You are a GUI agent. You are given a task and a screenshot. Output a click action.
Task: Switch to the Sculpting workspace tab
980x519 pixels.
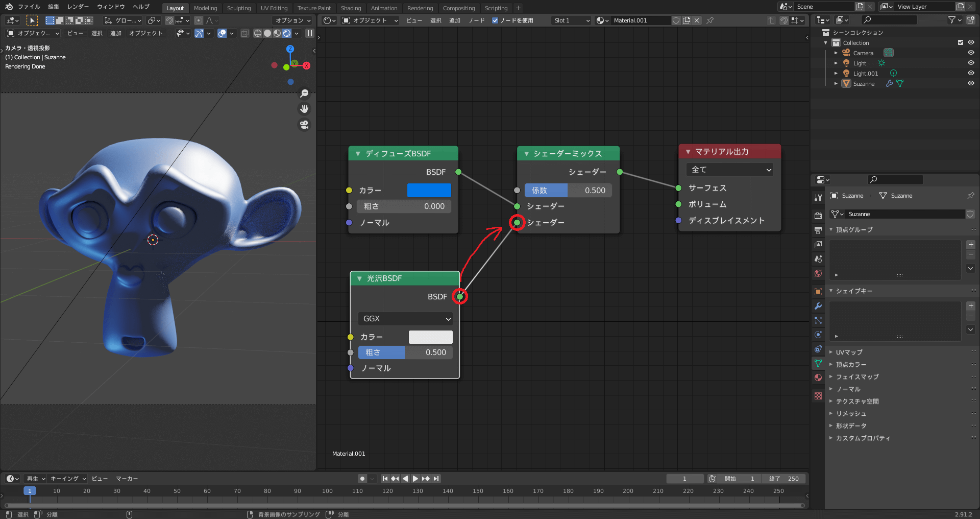239,8
